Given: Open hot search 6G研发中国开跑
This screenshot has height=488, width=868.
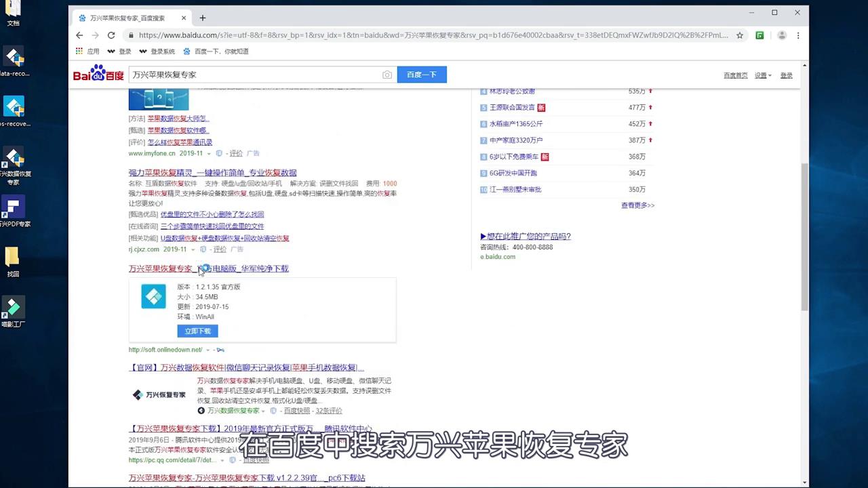Looking at the screenshot, I should click(513, 174).
